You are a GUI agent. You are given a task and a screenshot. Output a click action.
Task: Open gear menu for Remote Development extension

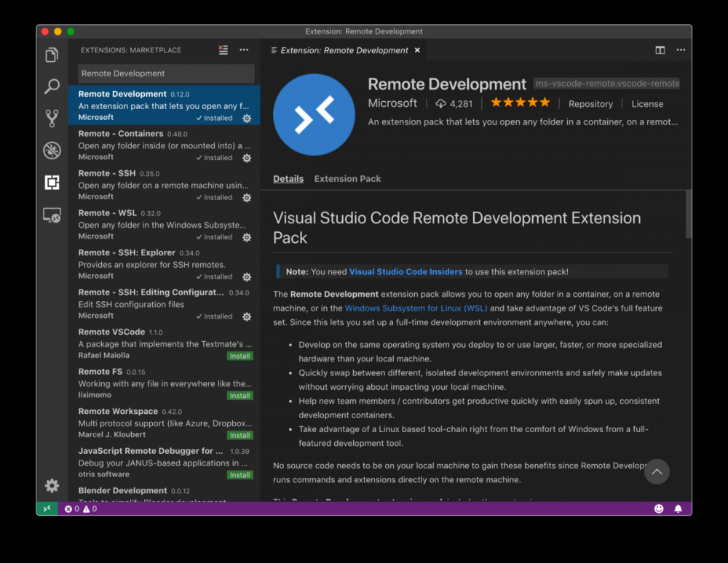[x=247, y=119]
